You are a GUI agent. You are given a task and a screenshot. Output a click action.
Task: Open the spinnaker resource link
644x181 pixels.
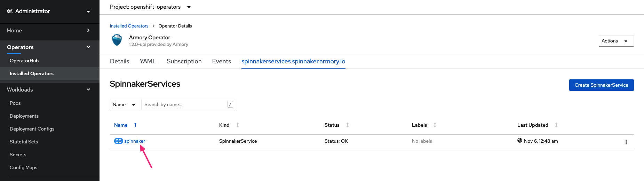point(135,141)
